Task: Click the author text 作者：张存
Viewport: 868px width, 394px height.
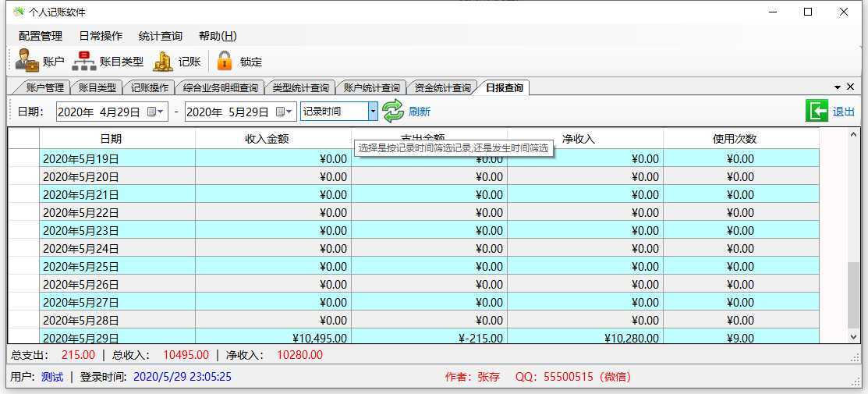Action: point(472,378)
